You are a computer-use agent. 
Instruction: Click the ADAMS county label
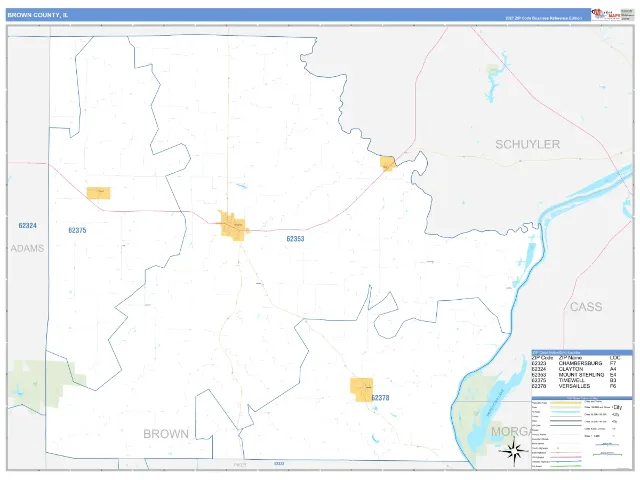pyautogui.click(x=27, y=248)
